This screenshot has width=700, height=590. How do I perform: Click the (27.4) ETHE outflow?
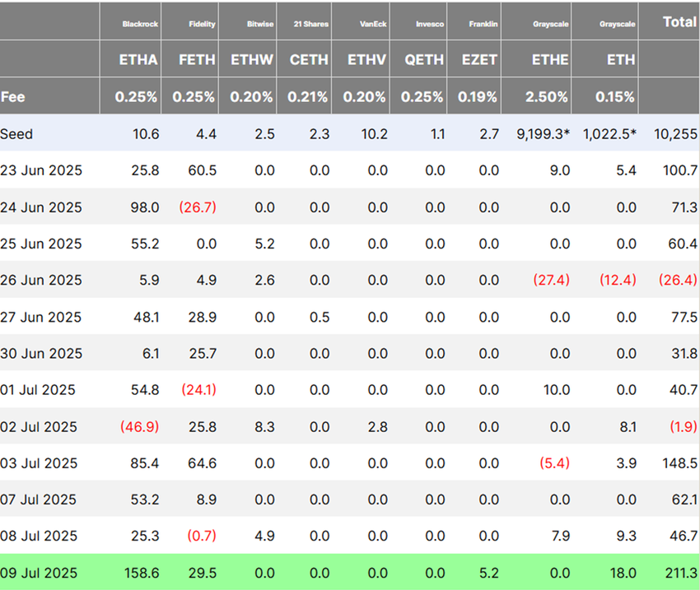551,280
